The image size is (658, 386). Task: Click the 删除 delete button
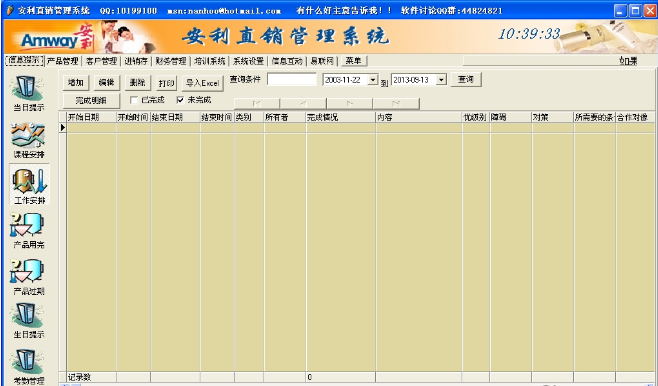[x=137, y=83]
